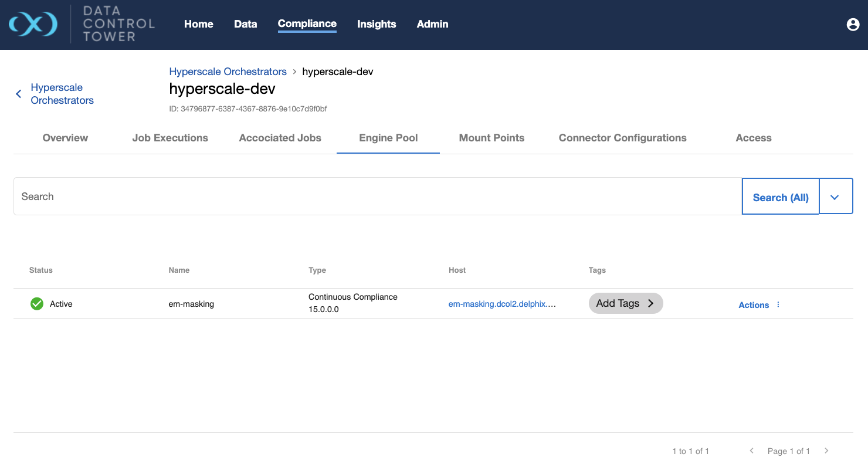Go to next page arrow in pagination
This screenshot has height=464, width=868.
(826, 451)
